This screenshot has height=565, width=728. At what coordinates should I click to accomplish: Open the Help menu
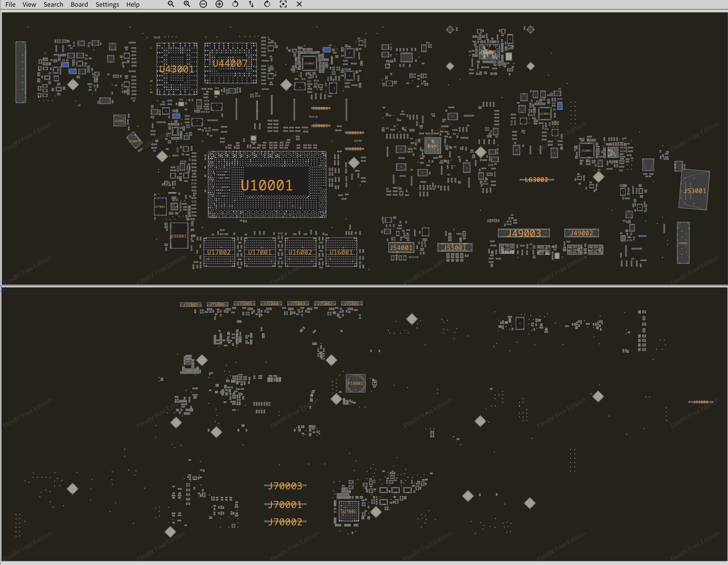click(x=133, y=4)
